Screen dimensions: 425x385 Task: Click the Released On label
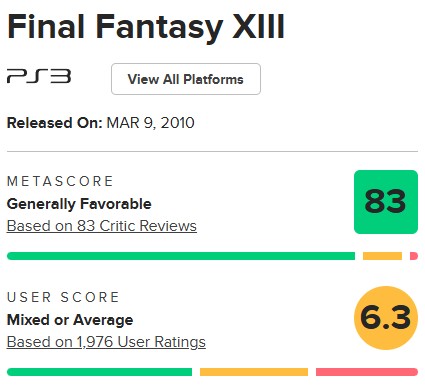pyautogui.click(x=55, y=123)
